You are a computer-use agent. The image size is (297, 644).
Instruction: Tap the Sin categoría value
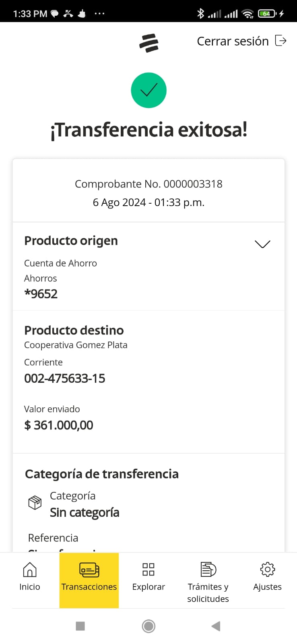click(x=85, y=512)
